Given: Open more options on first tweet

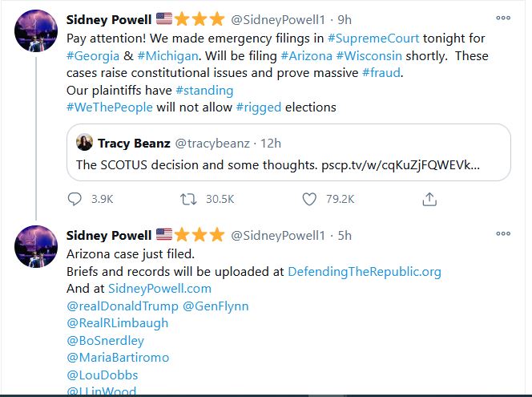Looking at the screenshot, I should [x=503, y=18].
